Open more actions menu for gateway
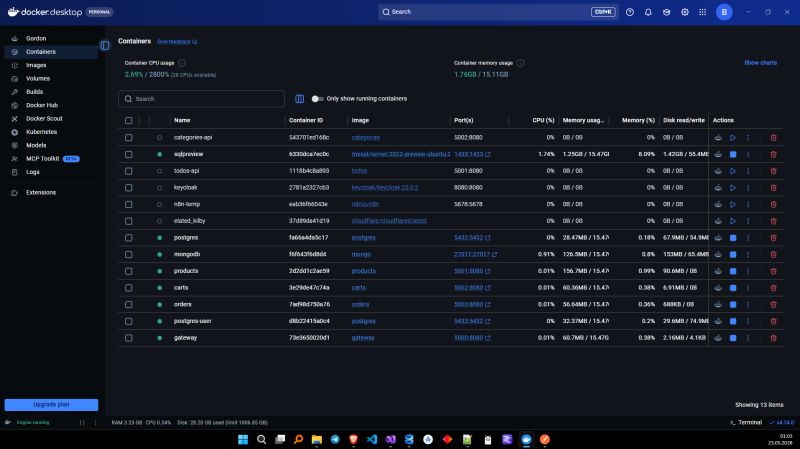This screenshot has width=800, height=449. pos(748,338)
